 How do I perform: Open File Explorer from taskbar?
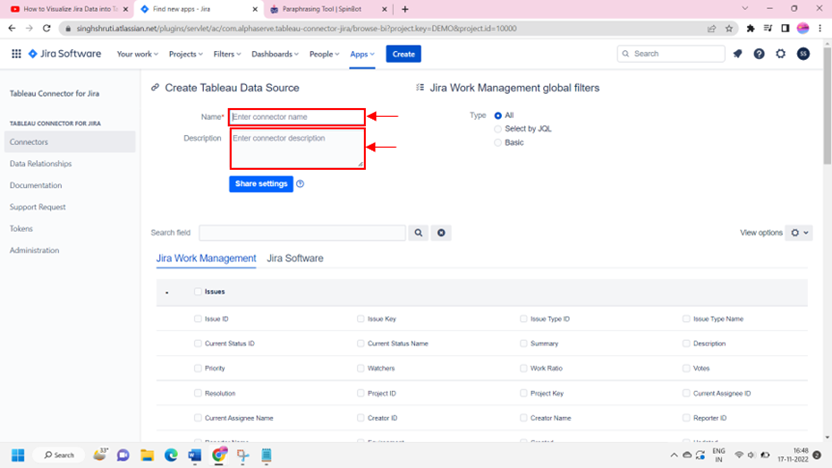(x=147, y=455)
